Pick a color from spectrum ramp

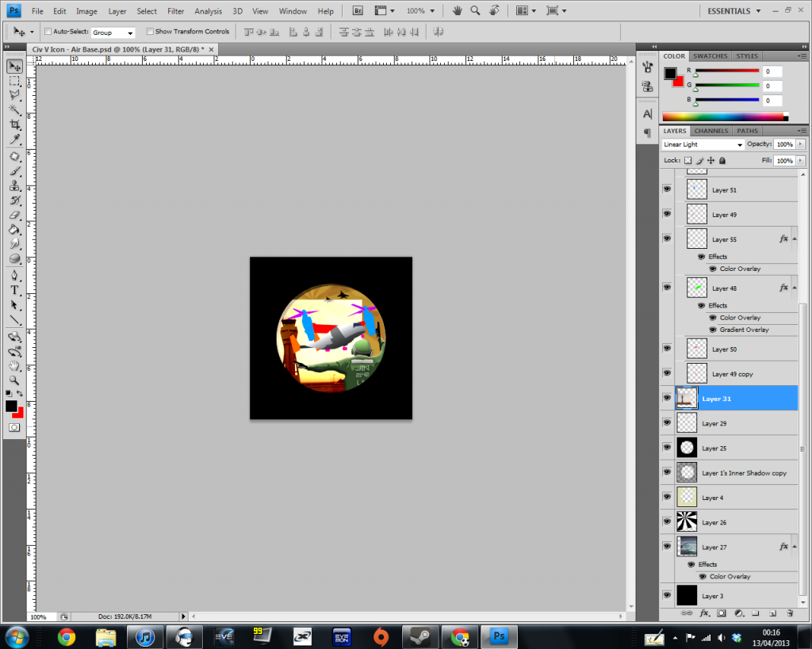coord(725,117)
